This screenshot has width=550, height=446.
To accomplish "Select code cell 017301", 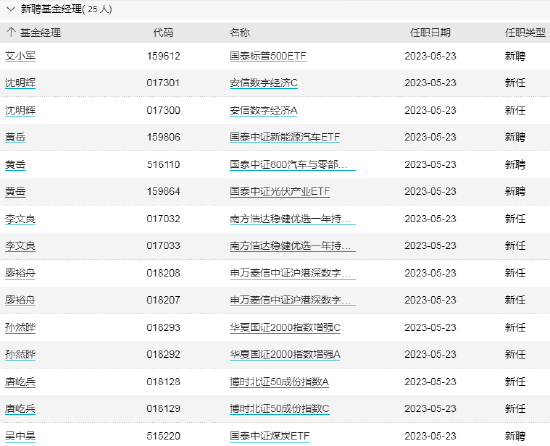I will pyautogui.click(x=163, y=83).
